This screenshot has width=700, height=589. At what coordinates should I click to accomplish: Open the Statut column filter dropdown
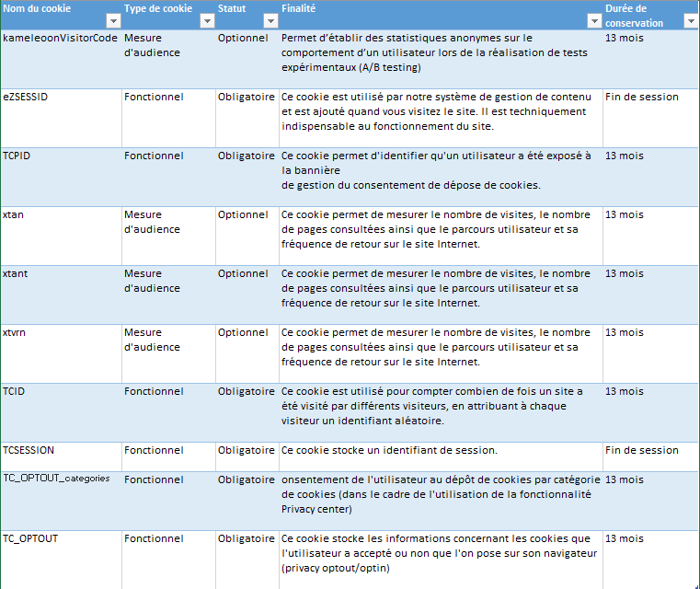(x=270, y=21)
